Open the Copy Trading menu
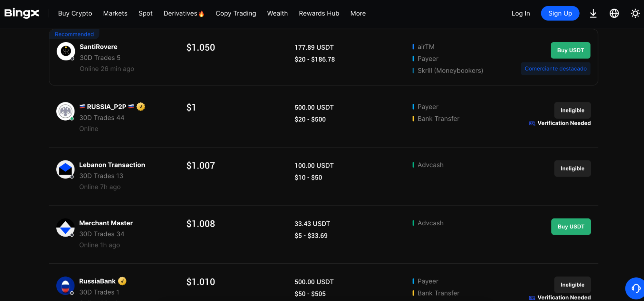 (236, 13)
